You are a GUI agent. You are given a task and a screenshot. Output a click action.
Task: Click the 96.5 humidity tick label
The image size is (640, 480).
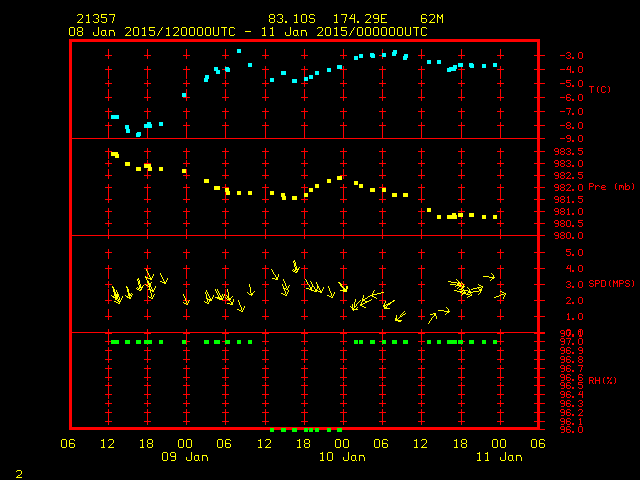click(571, 386)
